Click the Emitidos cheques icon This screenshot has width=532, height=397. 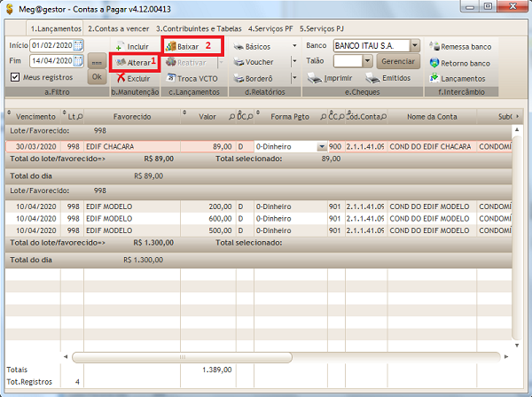372,78
